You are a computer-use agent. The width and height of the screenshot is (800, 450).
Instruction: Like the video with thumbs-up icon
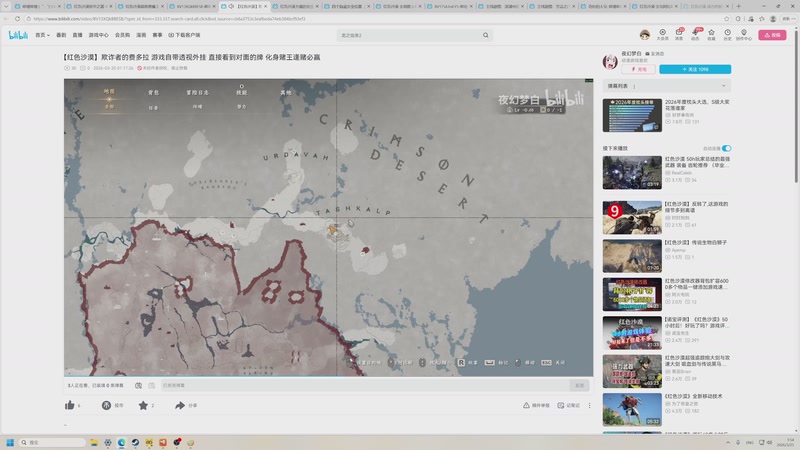70,405
